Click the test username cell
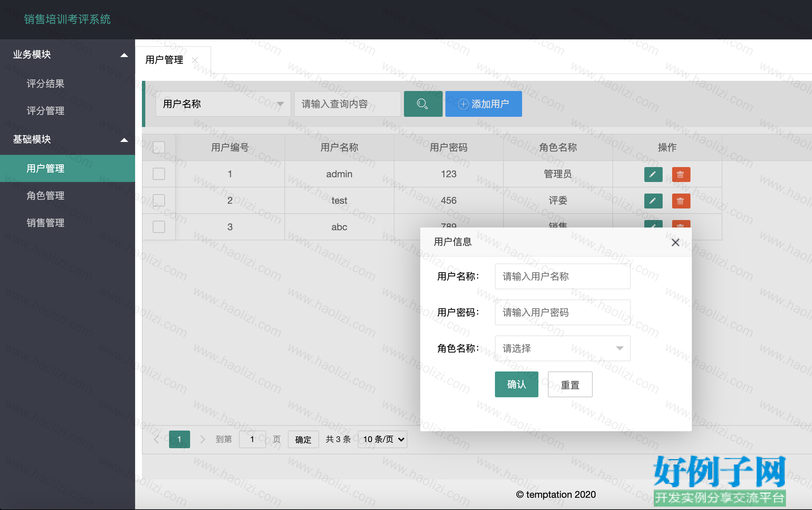Viewport: 812px width, 510px height. (339, 200)
